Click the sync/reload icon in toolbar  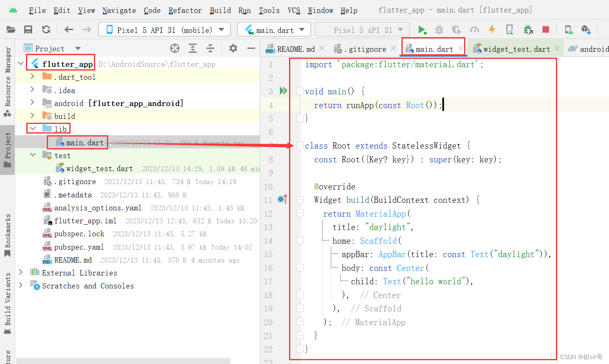(46, 30)
